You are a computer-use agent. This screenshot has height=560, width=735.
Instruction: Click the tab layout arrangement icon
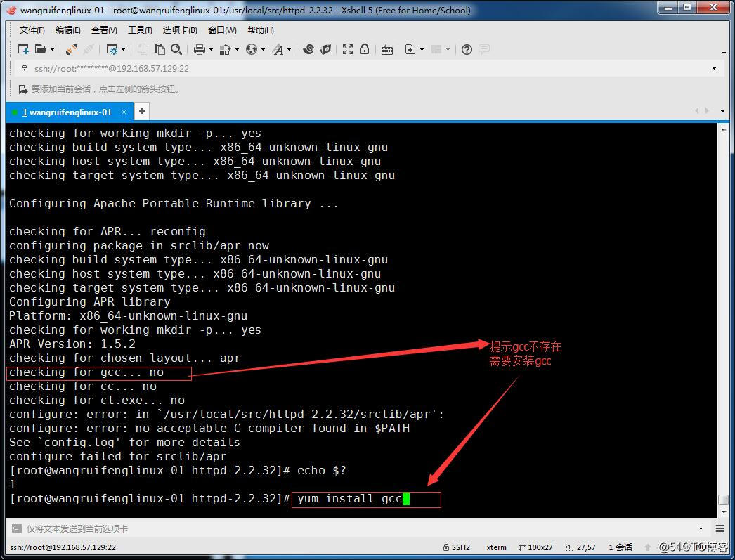[x=436, y=49]
